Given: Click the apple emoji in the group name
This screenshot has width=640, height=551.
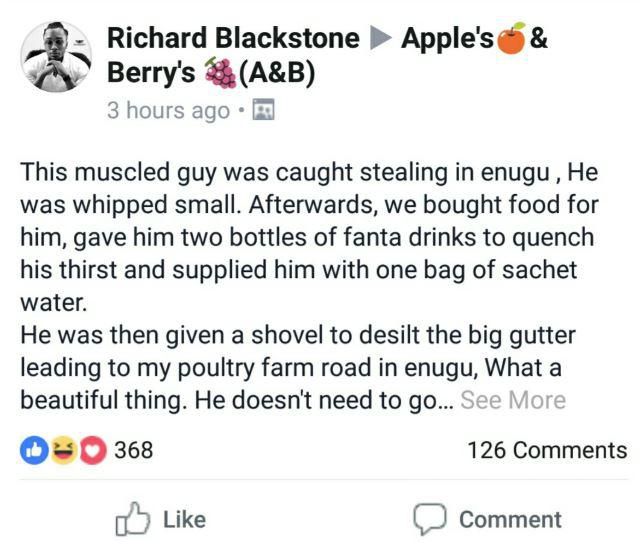Looking at the screenshot, I should tap(511, 40).
